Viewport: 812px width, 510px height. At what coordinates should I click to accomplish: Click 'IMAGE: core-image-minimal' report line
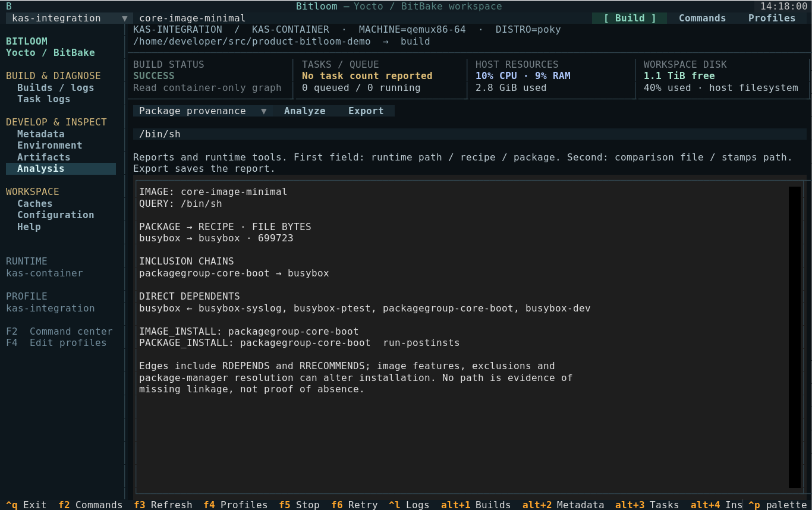pyautogui.click(x=213, y=192)
